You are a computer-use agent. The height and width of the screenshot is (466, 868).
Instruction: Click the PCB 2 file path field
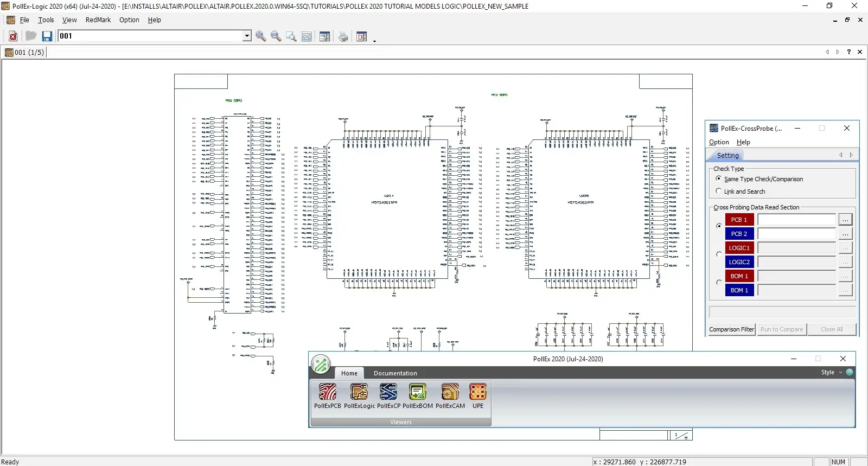click(x=796, y=234)
